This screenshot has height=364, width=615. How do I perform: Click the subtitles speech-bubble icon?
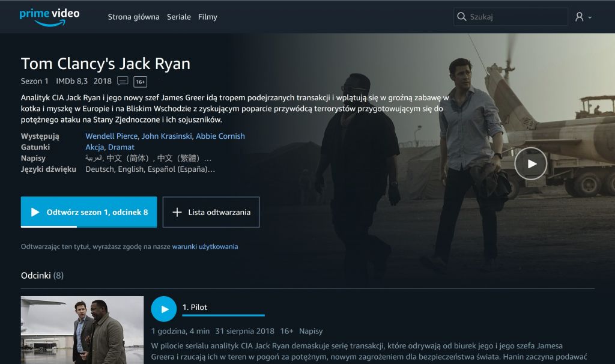123,81
